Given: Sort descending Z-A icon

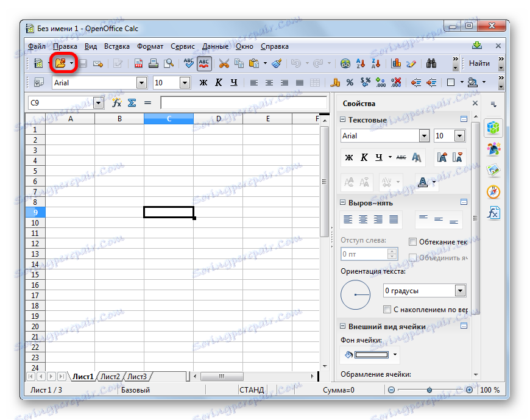Looking at the screenshot, I should [375, 63].
